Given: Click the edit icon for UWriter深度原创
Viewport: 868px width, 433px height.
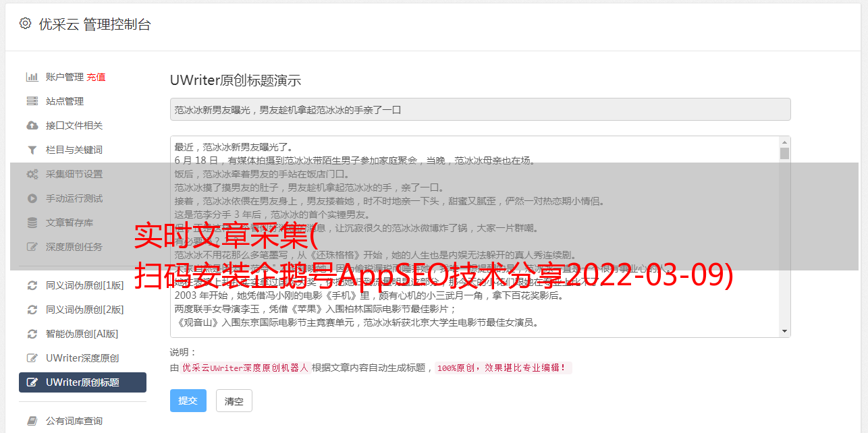Looking at the screenshot, I should (32, 358).
